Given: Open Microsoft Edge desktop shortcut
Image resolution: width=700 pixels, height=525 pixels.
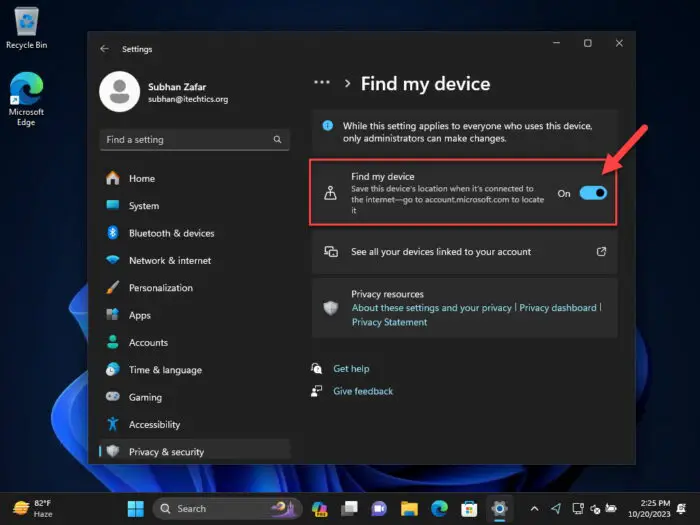Looking at the screenshot, I should click(x=26, y=99).
